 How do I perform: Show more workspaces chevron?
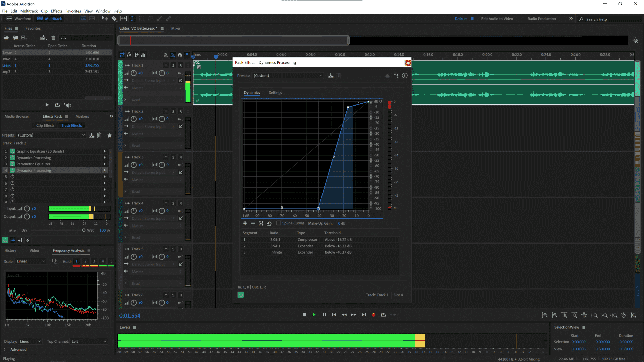pos(571,18)
